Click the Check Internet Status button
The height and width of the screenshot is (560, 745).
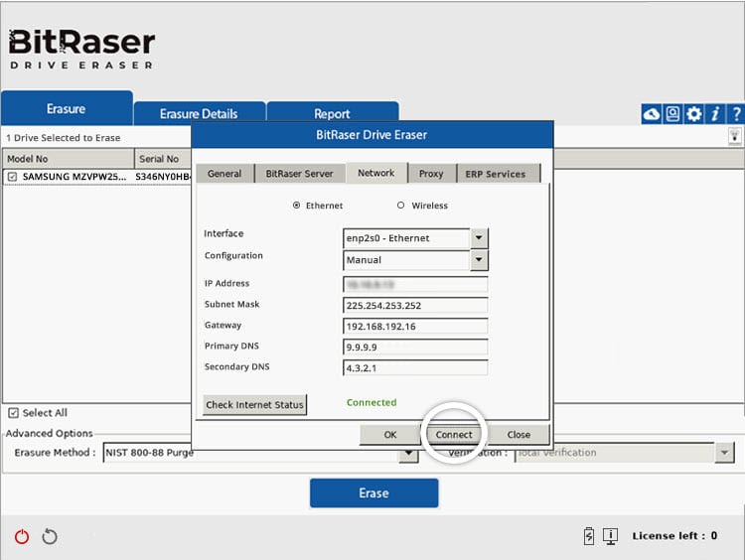click(x=254, y=405)
